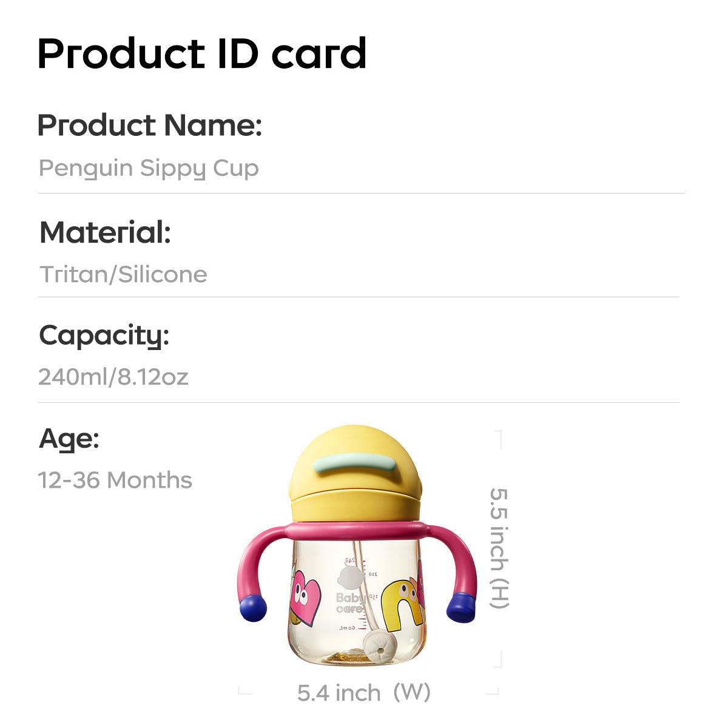Click the "12-36 Months" age text
Screen dimensions: 728x728
click(115, 480)
